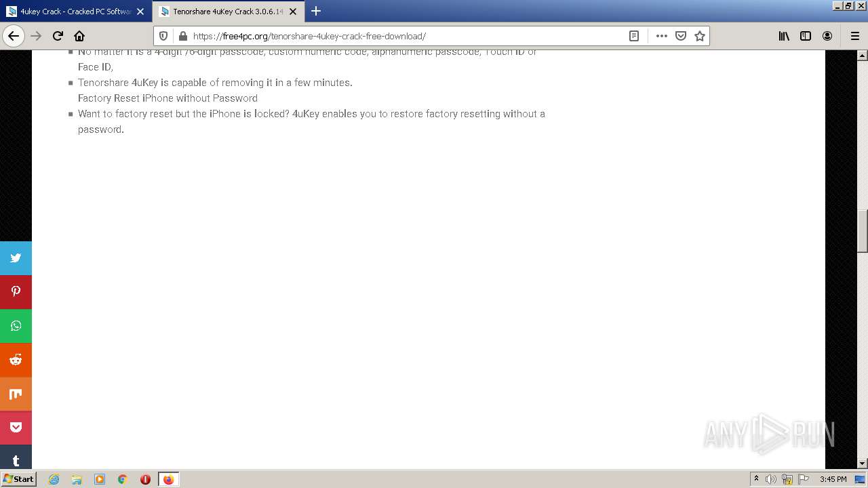Image resolution: width=868 pixels, height=488 pixels.
Task: Toggle reader view in address bar
Action: [x=634, y=36]
